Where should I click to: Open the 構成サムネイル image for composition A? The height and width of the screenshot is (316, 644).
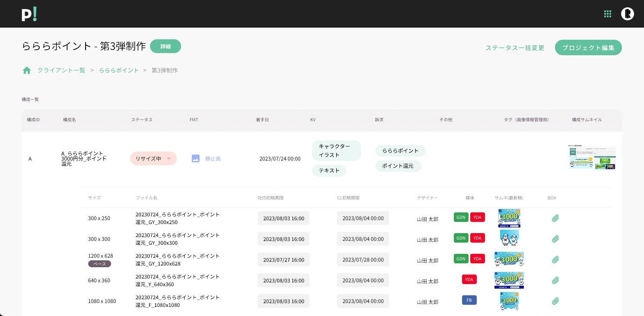(x=592, y=158)
